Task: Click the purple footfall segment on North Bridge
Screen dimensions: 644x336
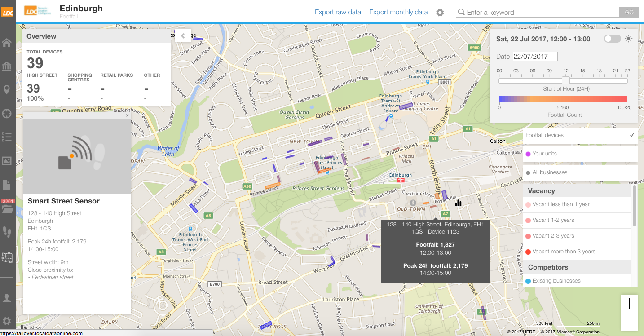Action: [445, 195]
